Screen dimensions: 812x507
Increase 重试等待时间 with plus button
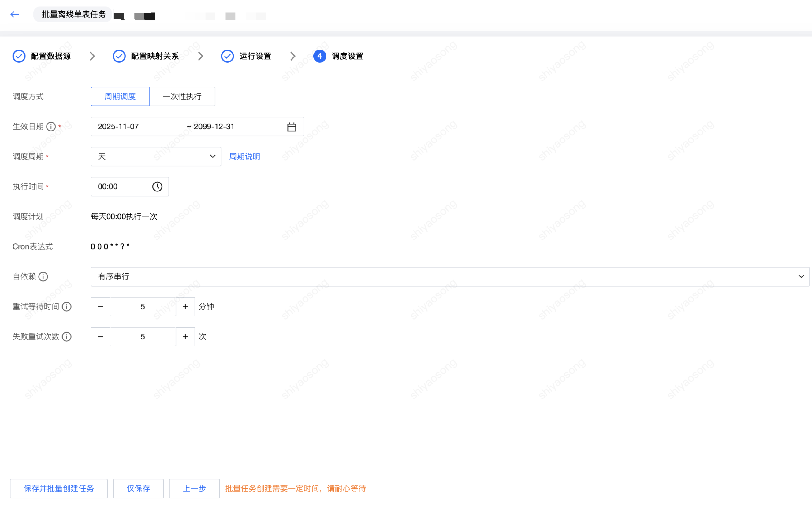[185, 306]
